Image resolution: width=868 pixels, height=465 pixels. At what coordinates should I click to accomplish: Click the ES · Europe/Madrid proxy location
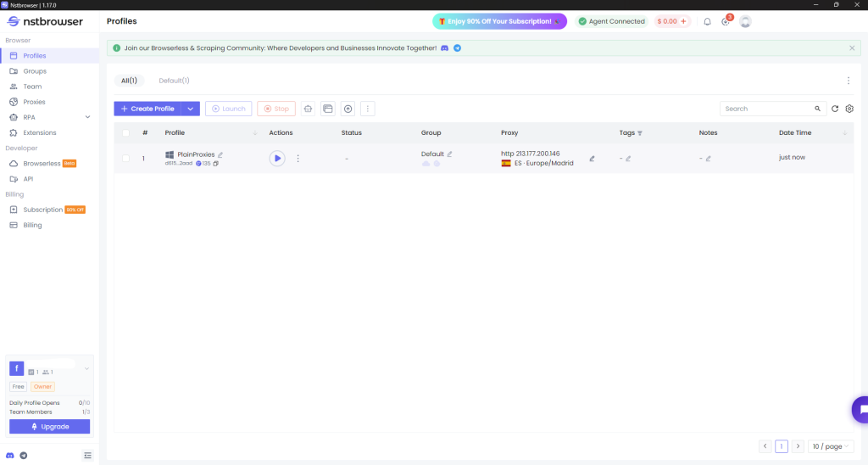point(543,164)
